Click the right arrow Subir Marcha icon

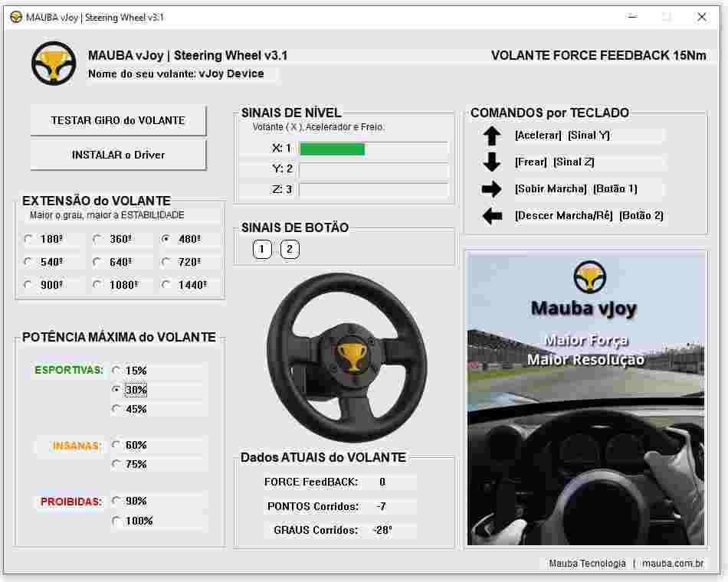point(492,189)
